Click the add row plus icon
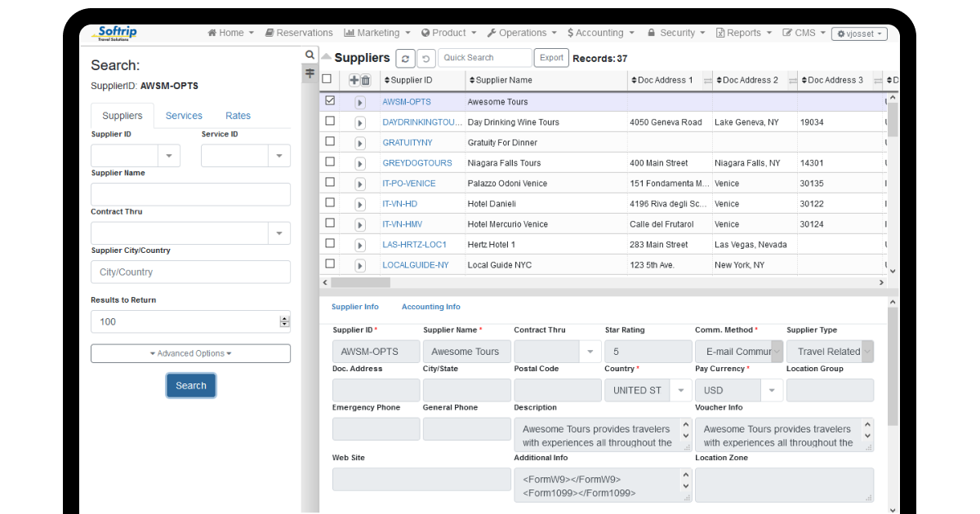 pyautogui.click(x=354, y=80)
